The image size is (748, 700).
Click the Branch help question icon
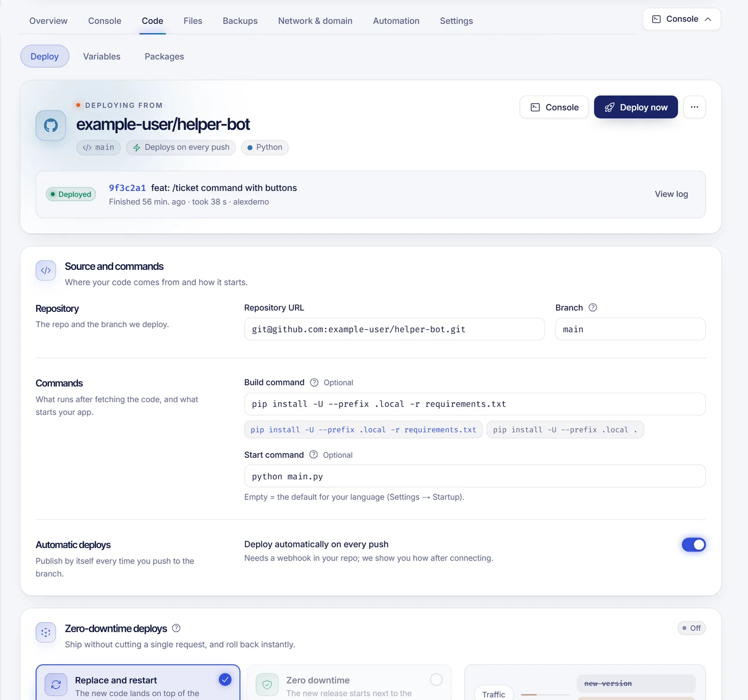pyautogui.click(x=593, y=307)
